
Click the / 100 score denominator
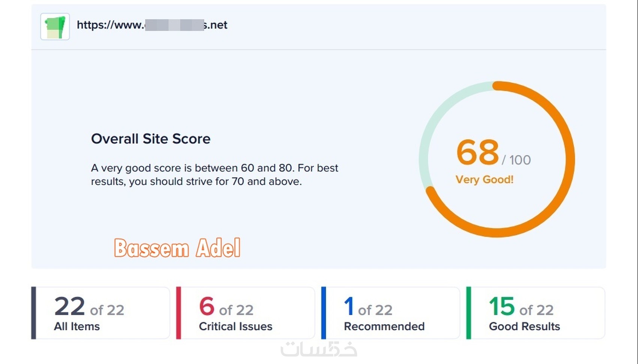516,160
